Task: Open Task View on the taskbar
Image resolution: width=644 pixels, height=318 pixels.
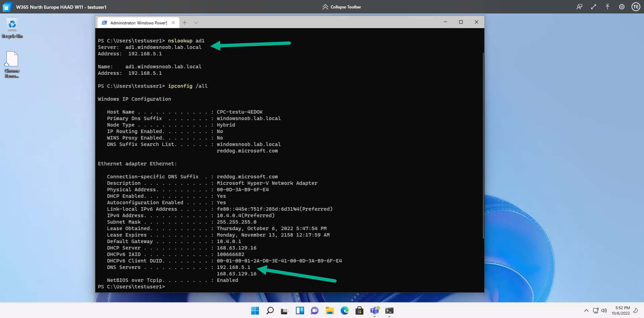Action: tap(285, 311)
